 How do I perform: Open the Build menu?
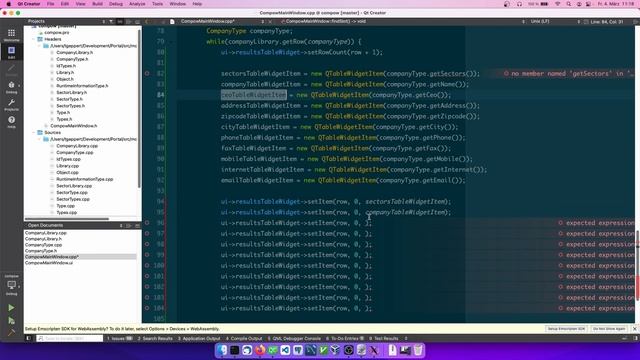[x=97, y=4]
